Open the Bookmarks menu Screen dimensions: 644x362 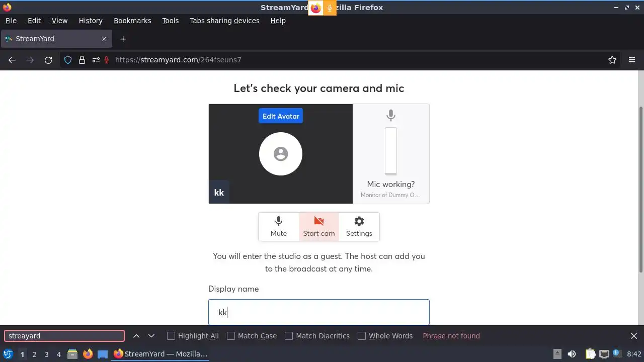(132, 21)
